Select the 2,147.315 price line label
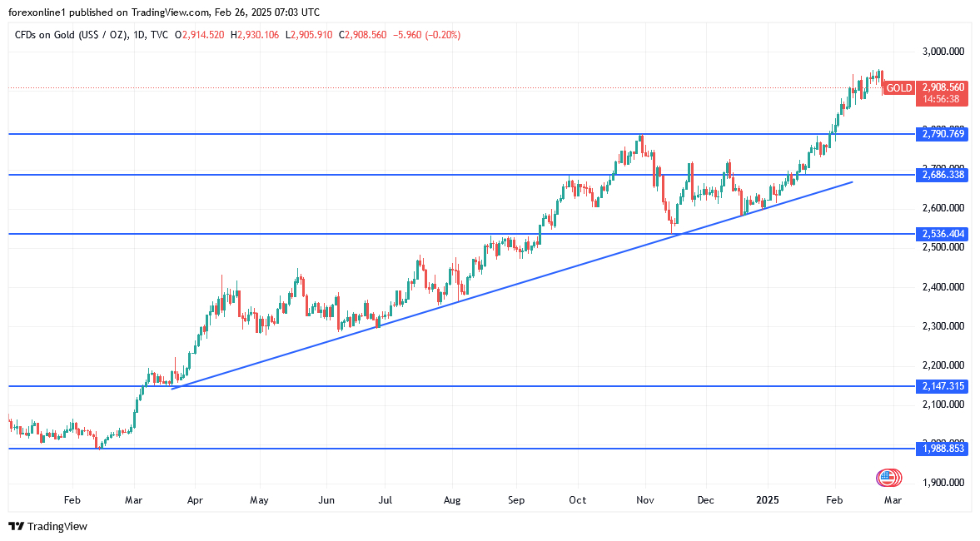The image size is (980, 541). [x=942, y=386]
